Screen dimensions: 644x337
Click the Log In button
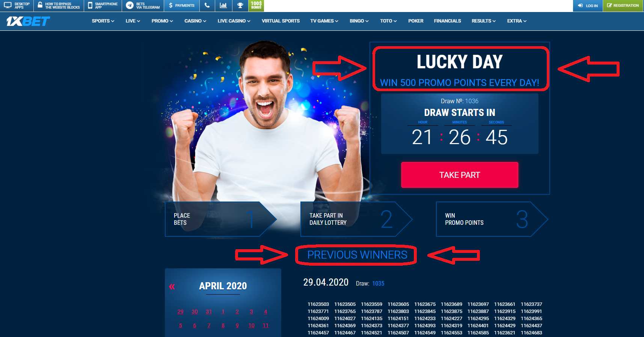[588, 6]
